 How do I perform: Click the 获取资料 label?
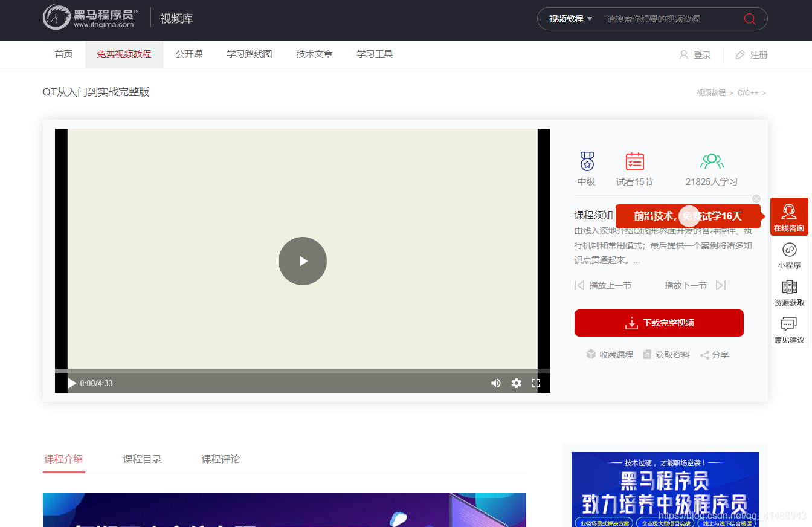[x=672, y=355]
